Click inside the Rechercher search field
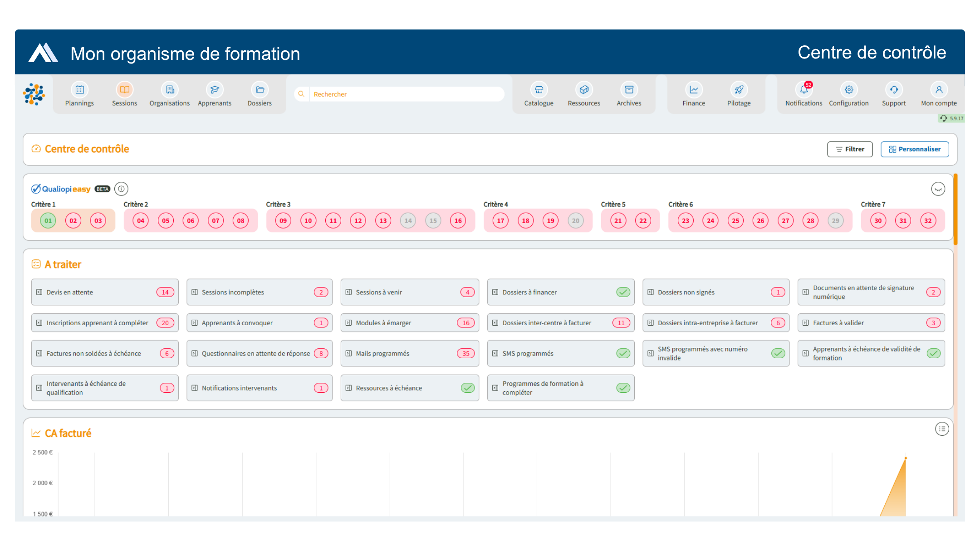Viewport: 980px width, 551px height. [406, 94]
